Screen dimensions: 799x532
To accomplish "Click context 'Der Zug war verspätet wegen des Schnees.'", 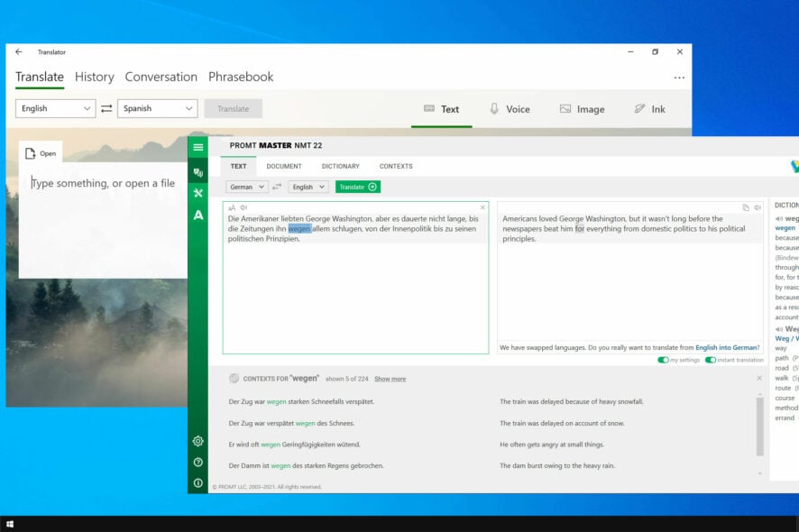I will [291, 423].
